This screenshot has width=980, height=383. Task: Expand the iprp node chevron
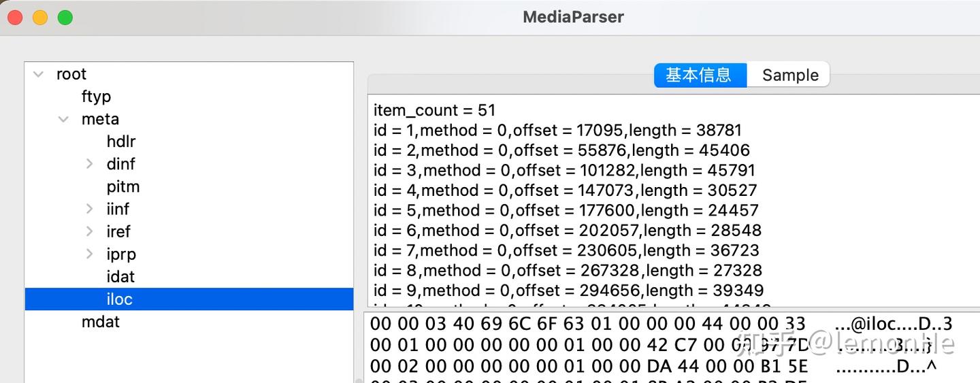(x=89, y=254)
